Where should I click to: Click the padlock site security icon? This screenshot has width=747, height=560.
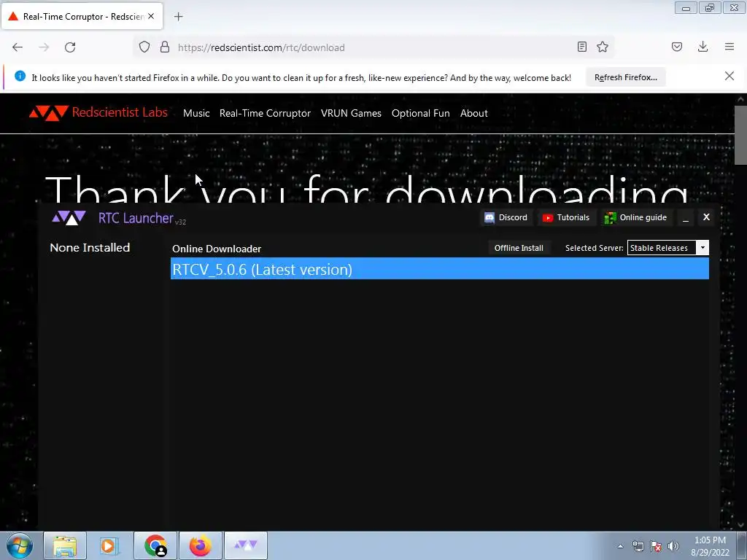tap(165, 47)
